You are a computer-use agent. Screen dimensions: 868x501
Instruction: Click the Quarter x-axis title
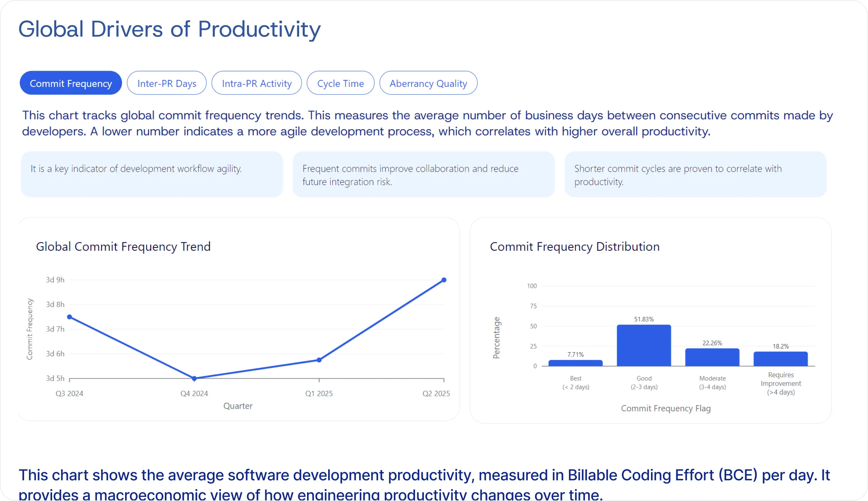[238, 406]
